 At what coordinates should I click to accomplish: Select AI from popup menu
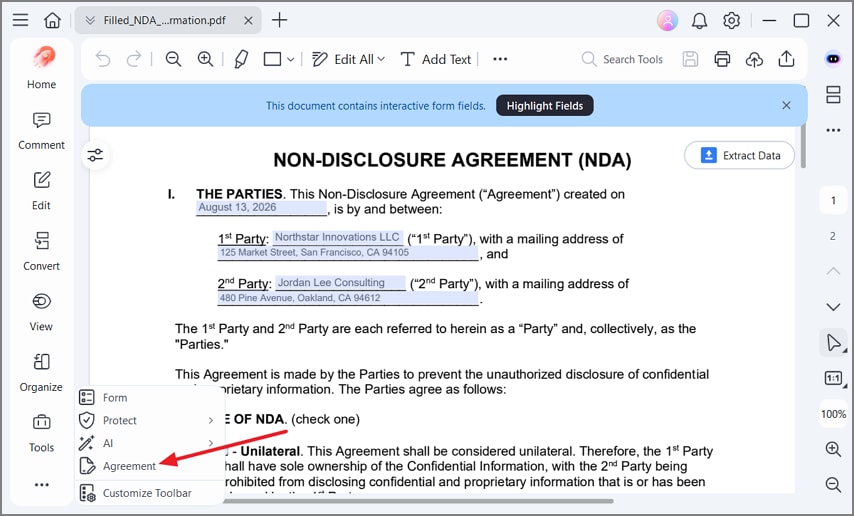(x=150, y=444)
